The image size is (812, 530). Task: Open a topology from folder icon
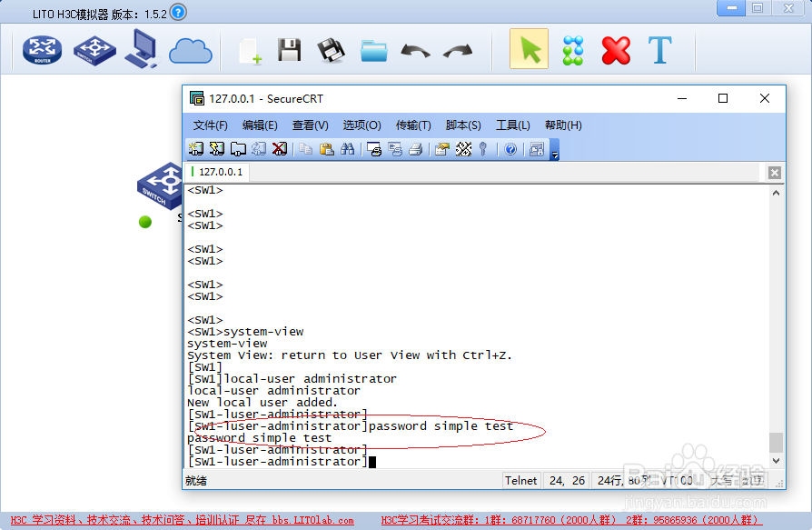pyautogui.click(x=374, y=51)
